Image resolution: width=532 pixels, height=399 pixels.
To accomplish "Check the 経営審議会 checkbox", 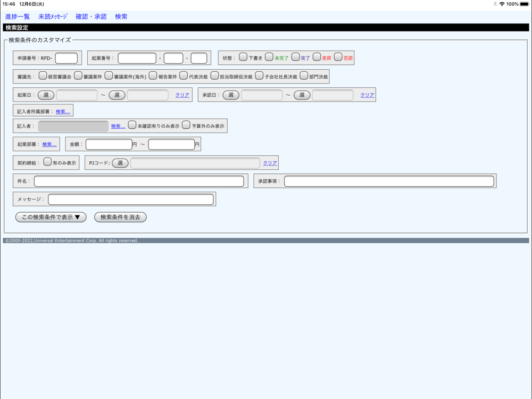I will click(43, 76).
